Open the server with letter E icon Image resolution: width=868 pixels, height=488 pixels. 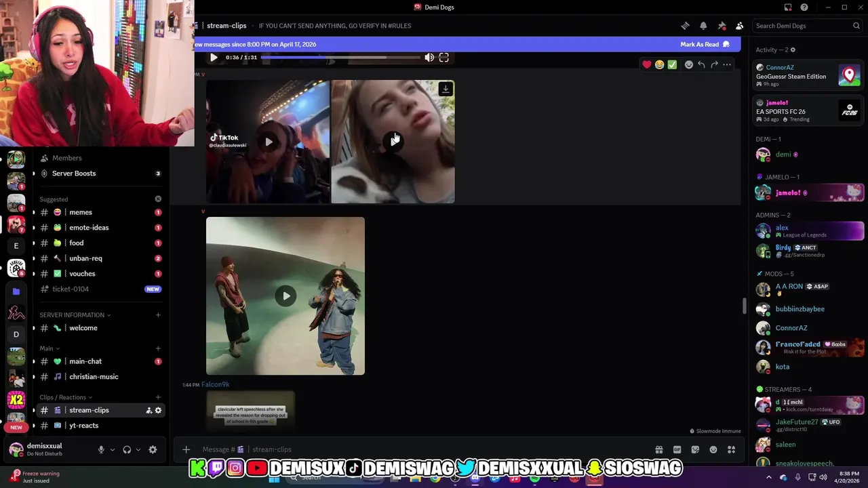(x=16, y=245)
